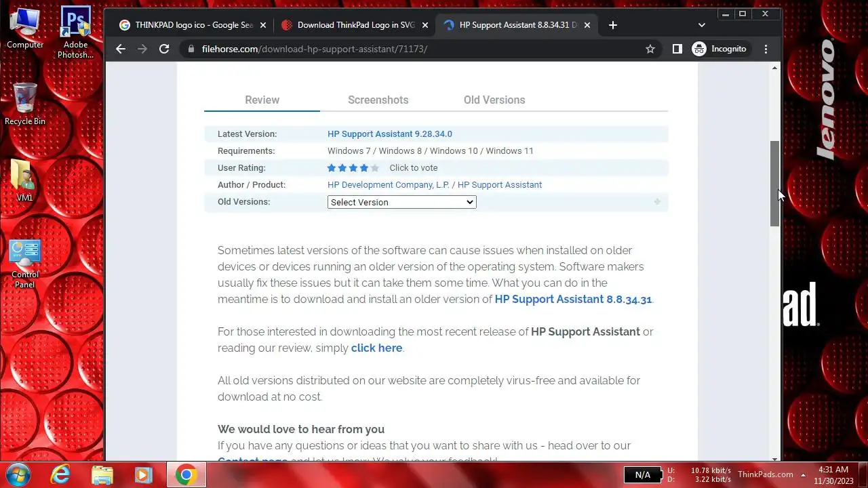Screen dimensions: 868x488
Task: Open HP Development Company, L.P. link
Action: pyautogui.click(x=388, y=185)
